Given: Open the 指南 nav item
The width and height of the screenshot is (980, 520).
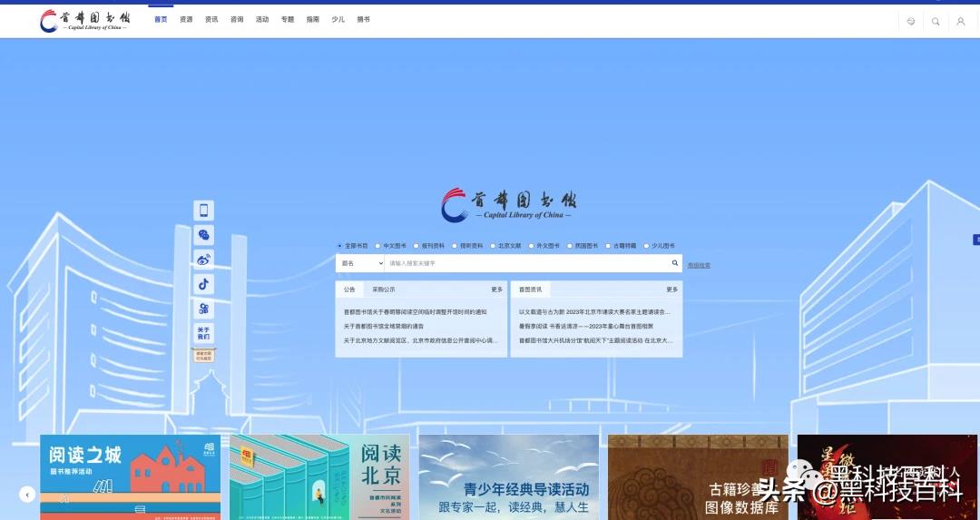Looking at the screenshot, I should (x=312, y=19).
